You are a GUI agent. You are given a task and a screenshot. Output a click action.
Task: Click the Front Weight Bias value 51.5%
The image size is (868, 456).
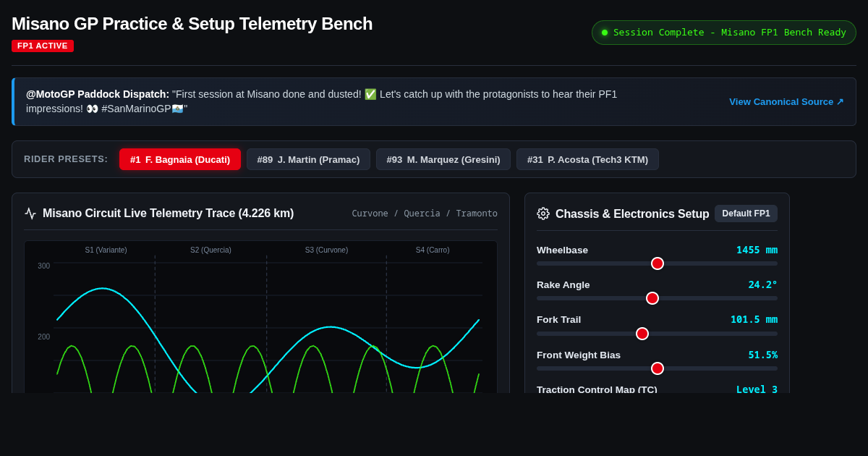pyautogui.click(x=762, y=355)
